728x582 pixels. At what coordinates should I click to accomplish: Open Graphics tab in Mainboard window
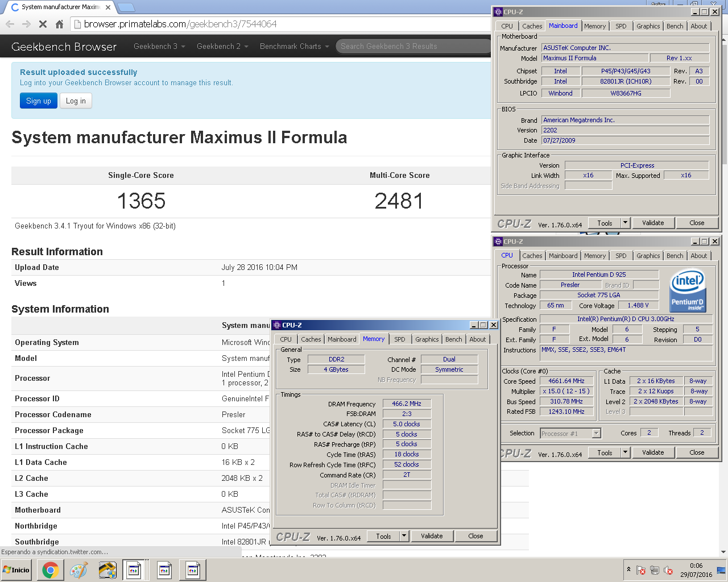648,26
